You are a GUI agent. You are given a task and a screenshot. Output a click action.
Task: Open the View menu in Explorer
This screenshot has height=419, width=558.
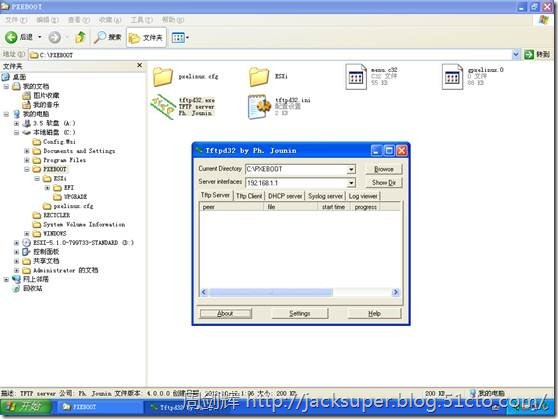coord(79,20)
